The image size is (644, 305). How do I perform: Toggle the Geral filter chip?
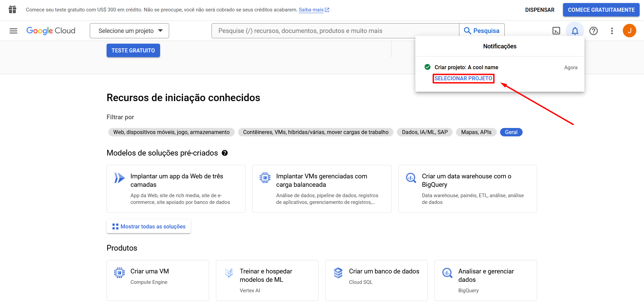(x=511, y=132)
